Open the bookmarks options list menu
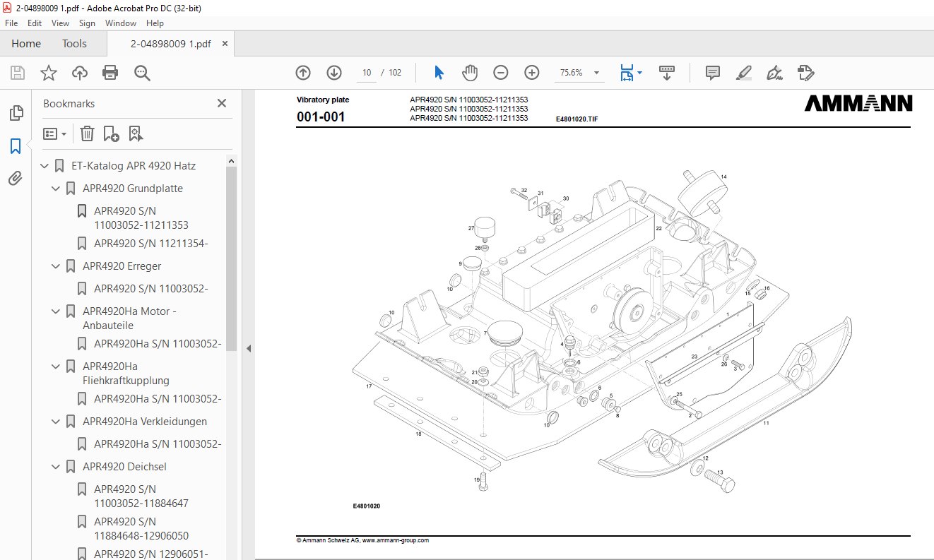Viewport: 934px width, 560px height. pos(54,133)
